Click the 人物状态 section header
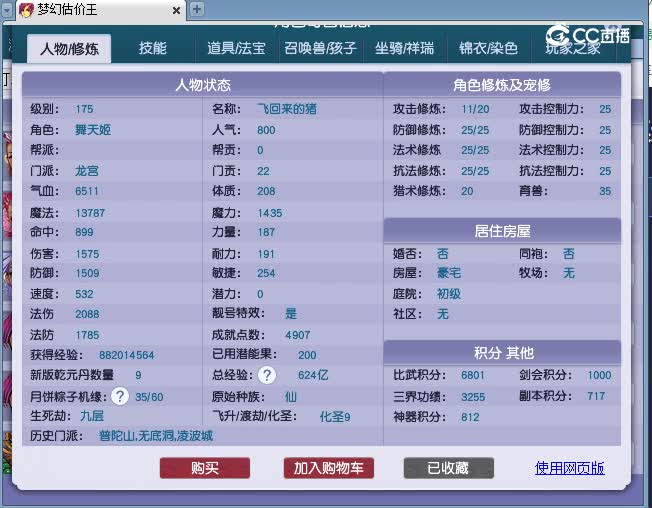 (203, 85)
